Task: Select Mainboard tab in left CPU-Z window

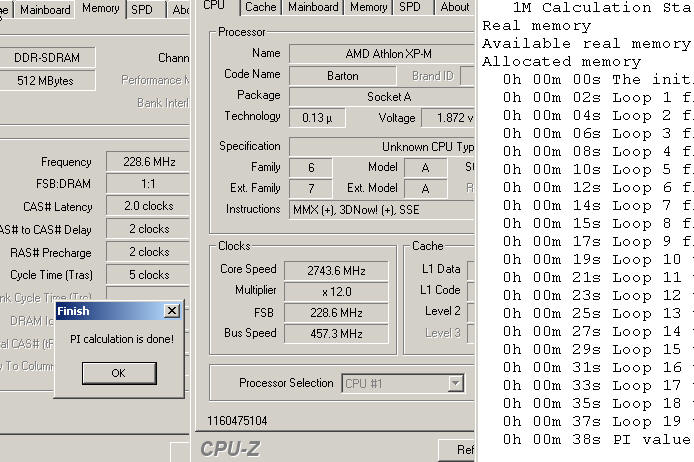Action: 45,10
